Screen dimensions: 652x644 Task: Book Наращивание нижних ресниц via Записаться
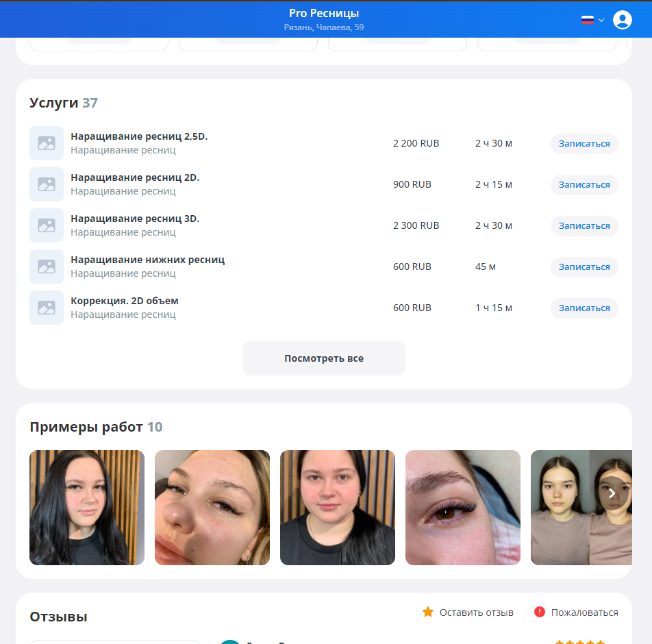click(584, 267)
